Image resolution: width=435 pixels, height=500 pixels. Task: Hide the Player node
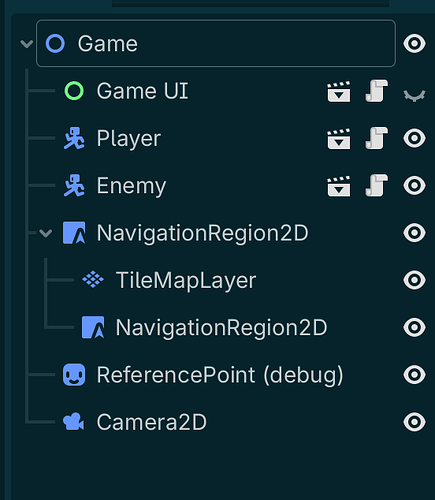click(x=414, y=138)
